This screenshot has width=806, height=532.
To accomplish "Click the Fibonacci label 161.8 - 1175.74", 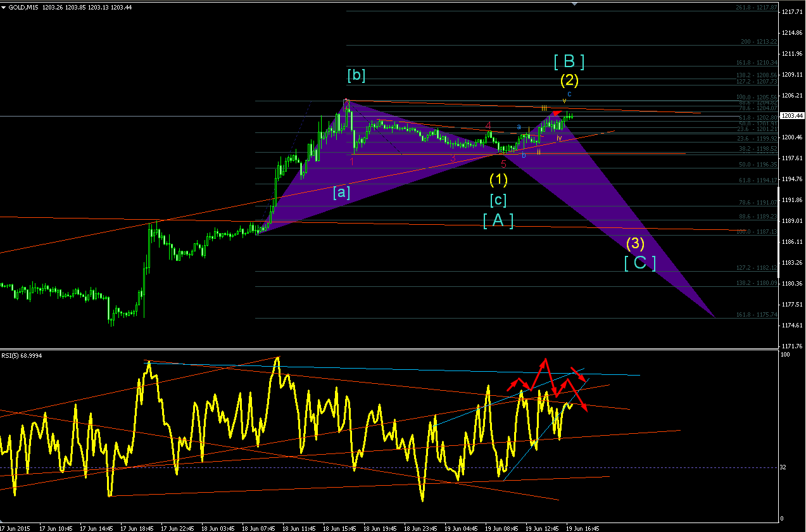I will tap(756, 314).
